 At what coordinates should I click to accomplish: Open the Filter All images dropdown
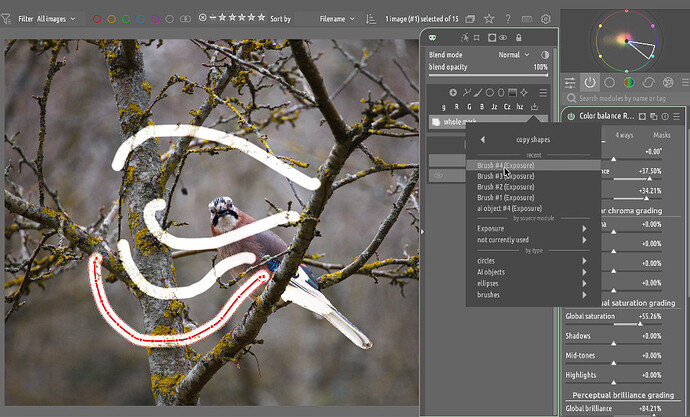(56, 19)
